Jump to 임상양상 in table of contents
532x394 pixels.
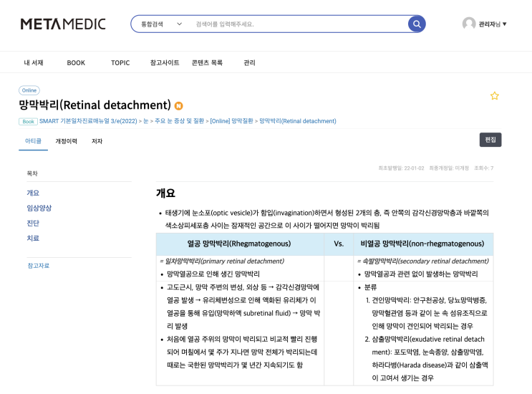point(39,208)
